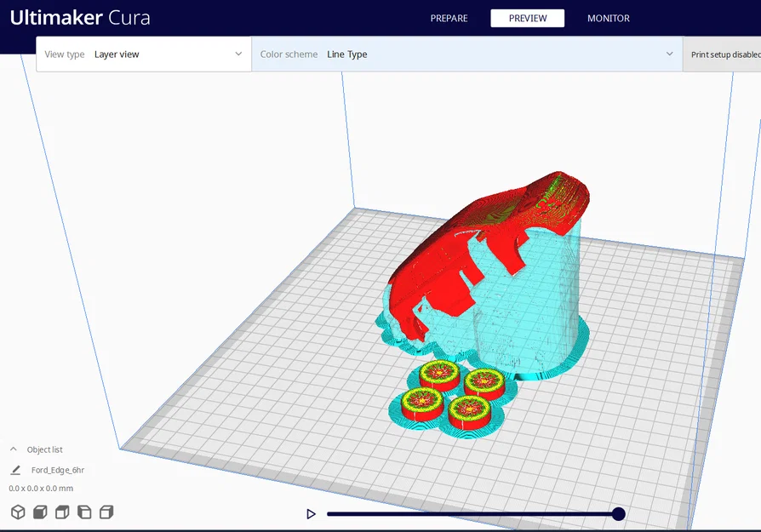
Task: Collapse the Object list panel
Action: 14,449
